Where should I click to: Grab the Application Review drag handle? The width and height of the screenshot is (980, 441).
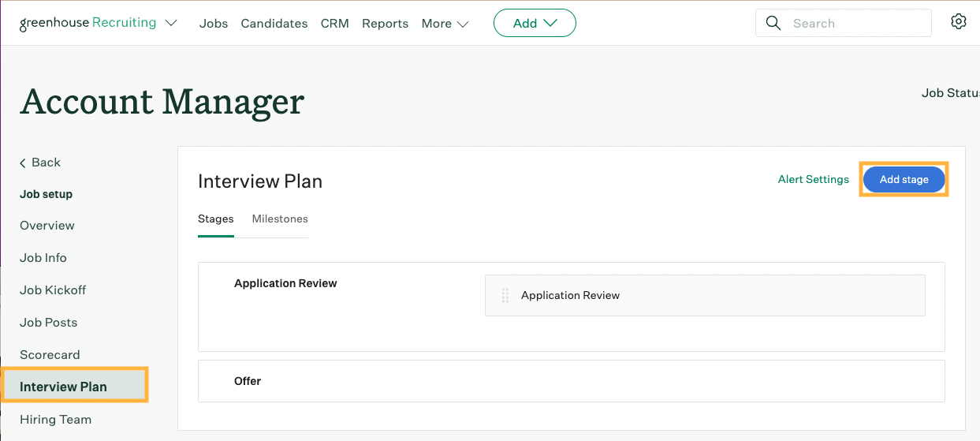505,295
